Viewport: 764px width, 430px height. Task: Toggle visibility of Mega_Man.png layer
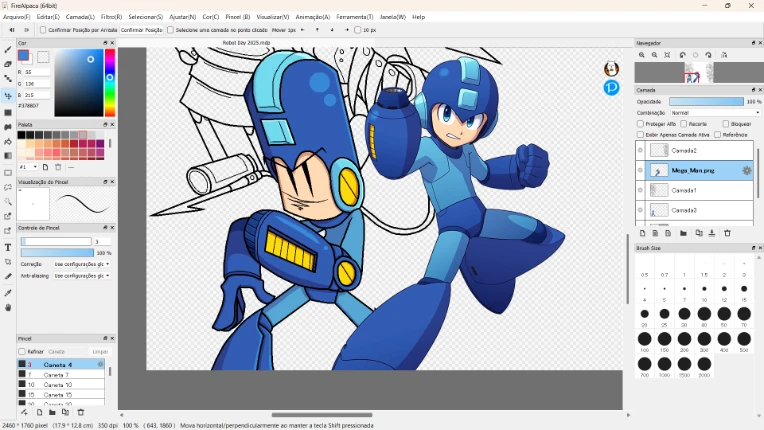click(640, 170)
